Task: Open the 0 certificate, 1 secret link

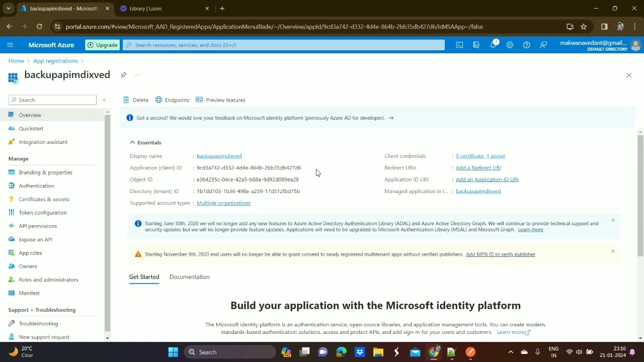Action: [x=480, y=156]
